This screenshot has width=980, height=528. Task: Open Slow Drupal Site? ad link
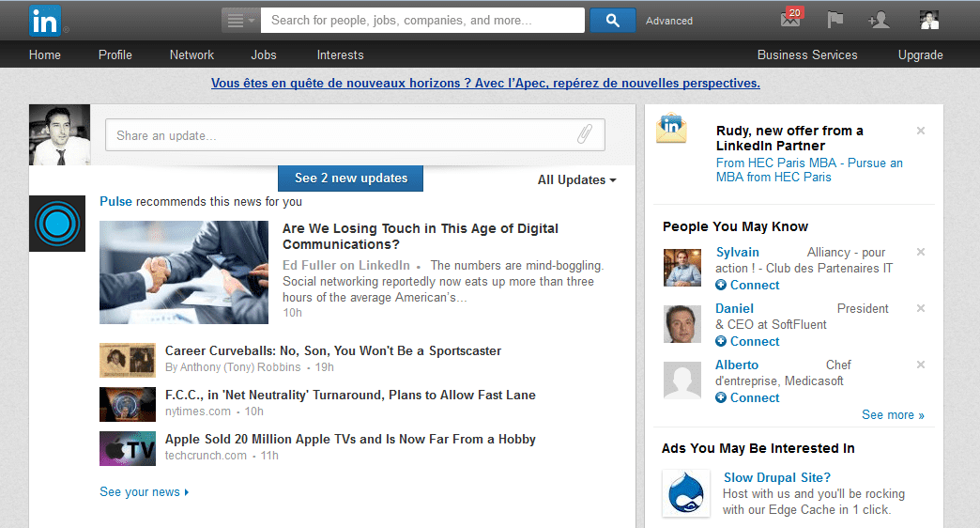coord(777,477)
